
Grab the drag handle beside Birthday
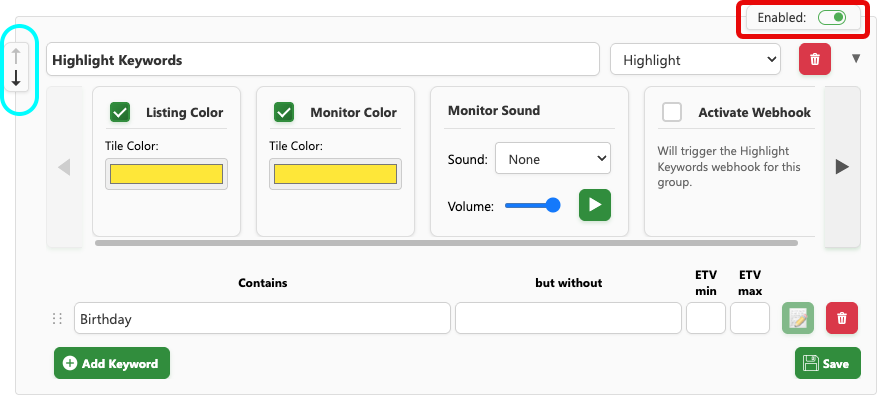(x=57, y=319)
